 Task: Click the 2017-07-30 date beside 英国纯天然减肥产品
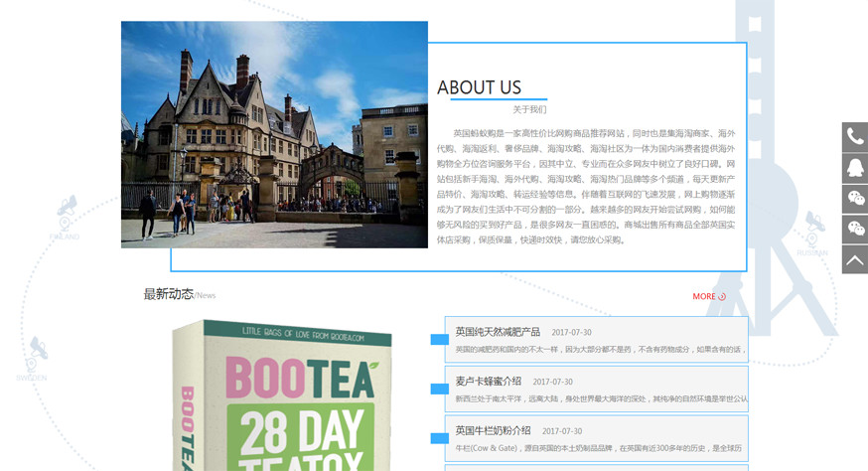click(x=571, y=333)
